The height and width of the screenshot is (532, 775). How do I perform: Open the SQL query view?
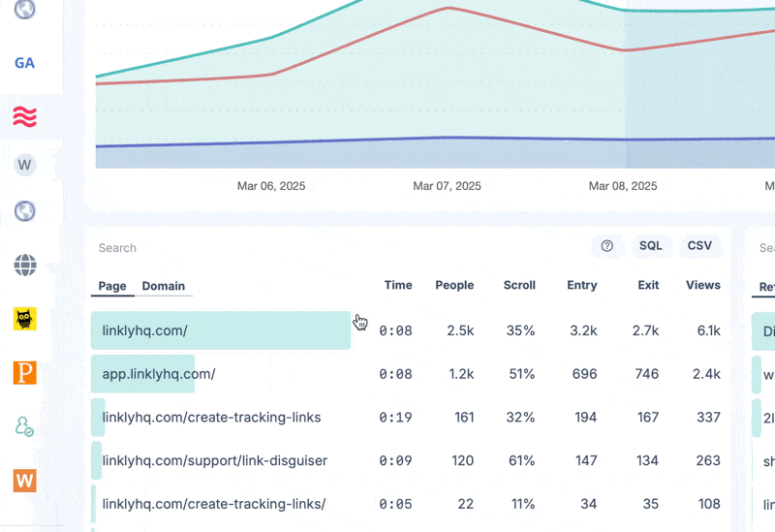(651, 246)
